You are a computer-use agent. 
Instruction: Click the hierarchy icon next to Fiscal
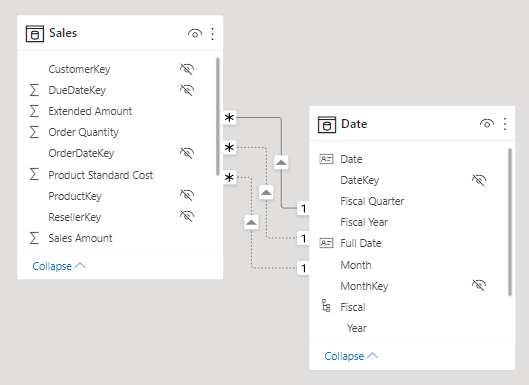point(326,306)
